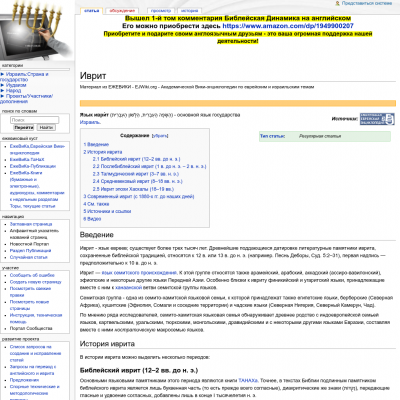The height and width of the screenshot is (400, 400).
Task: Focus the Поиск search input field
Action: coord(35,120)
